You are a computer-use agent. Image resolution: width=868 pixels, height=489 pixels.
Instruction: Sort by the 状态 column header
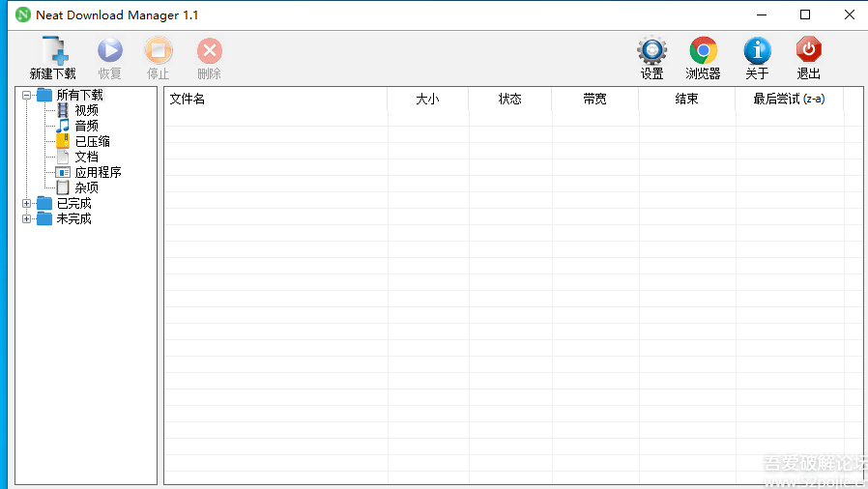(509, 99)
